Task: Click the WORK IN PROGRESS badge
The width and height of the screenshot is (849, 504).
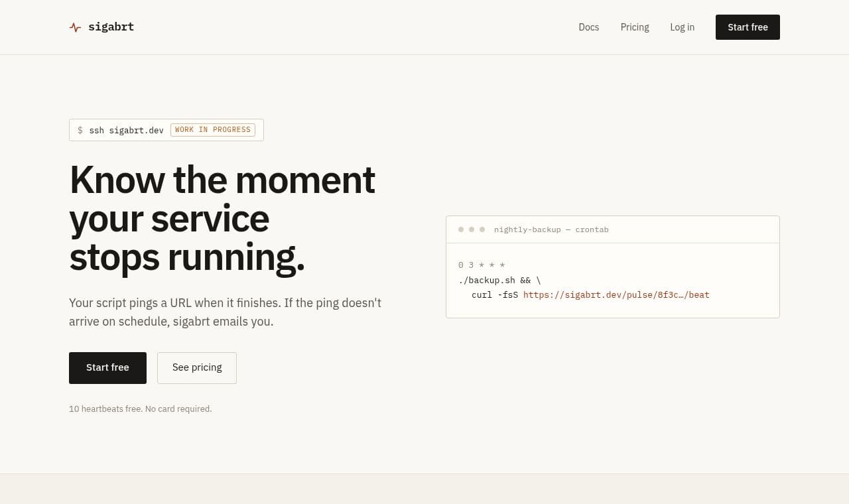Action: click(x=213, y=130)
